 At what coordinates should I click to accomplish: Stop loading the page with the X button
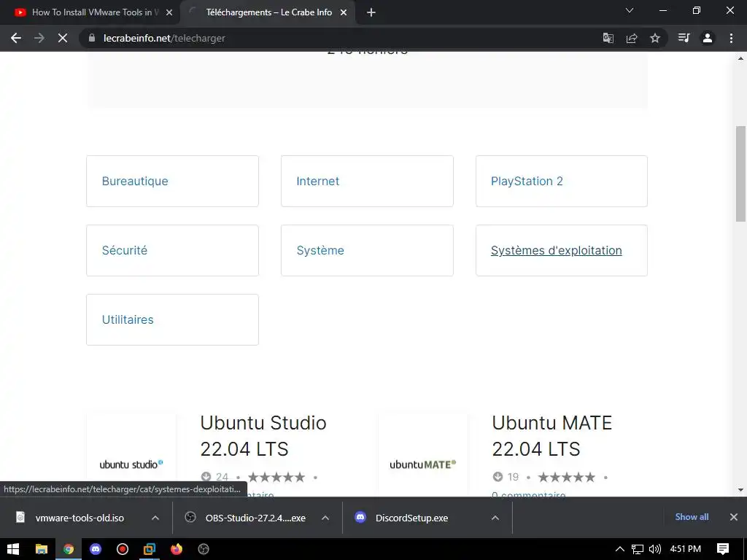click(x=63, y=38)
